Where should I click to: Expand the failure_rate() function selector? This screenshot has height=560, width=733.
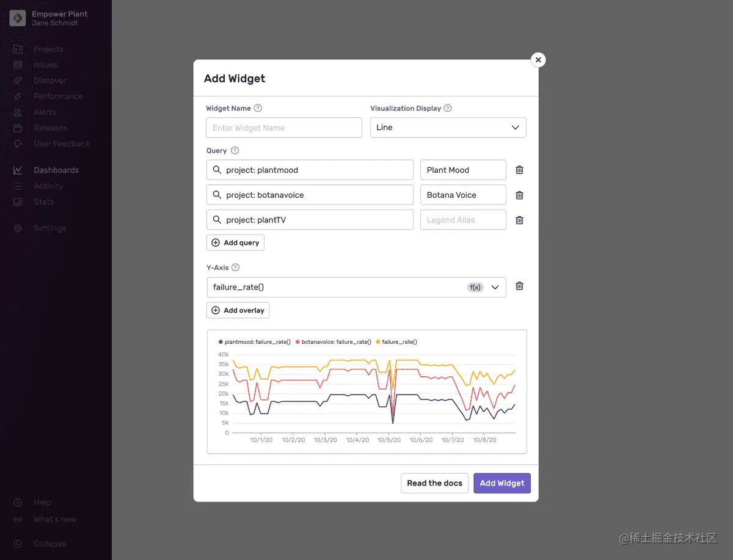click(x=495, y=287)
